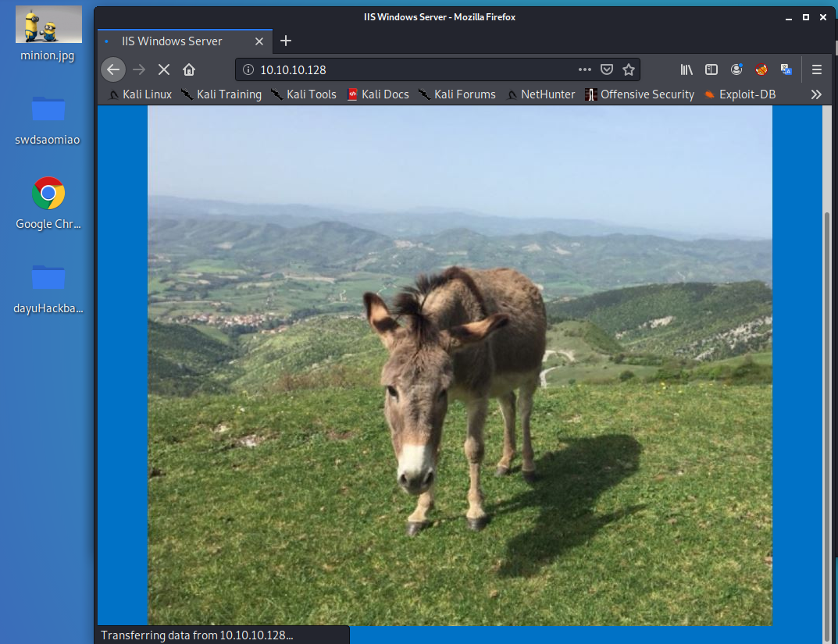The width and height of the screenshot is (838, 644).
Task: Click the translate extension icon
Action: (x=786, y=69)
